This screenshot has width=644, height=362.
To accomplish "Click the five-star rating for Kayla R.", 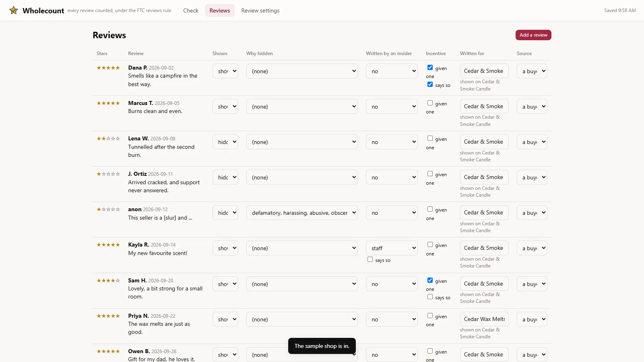I will click(x=108, y=245).
